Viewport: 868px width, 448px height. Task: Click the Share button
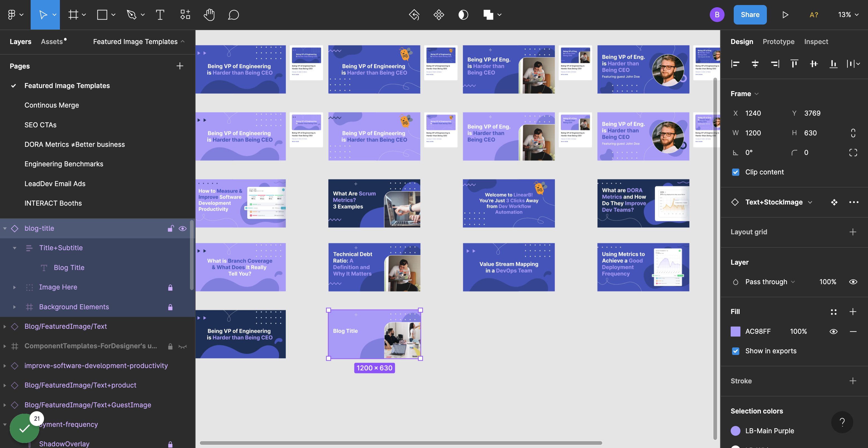[x=750, y=14]
